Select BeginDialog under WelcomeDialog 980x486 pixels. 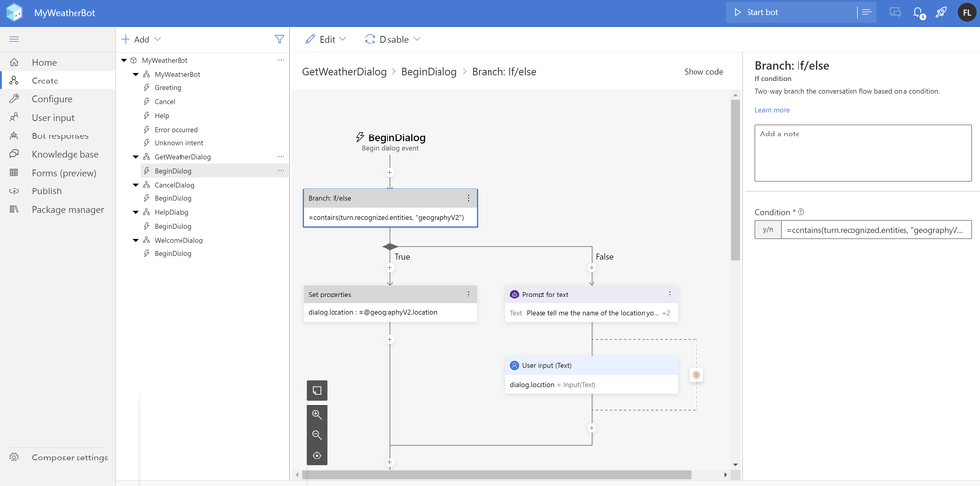(x=173, y=254)
